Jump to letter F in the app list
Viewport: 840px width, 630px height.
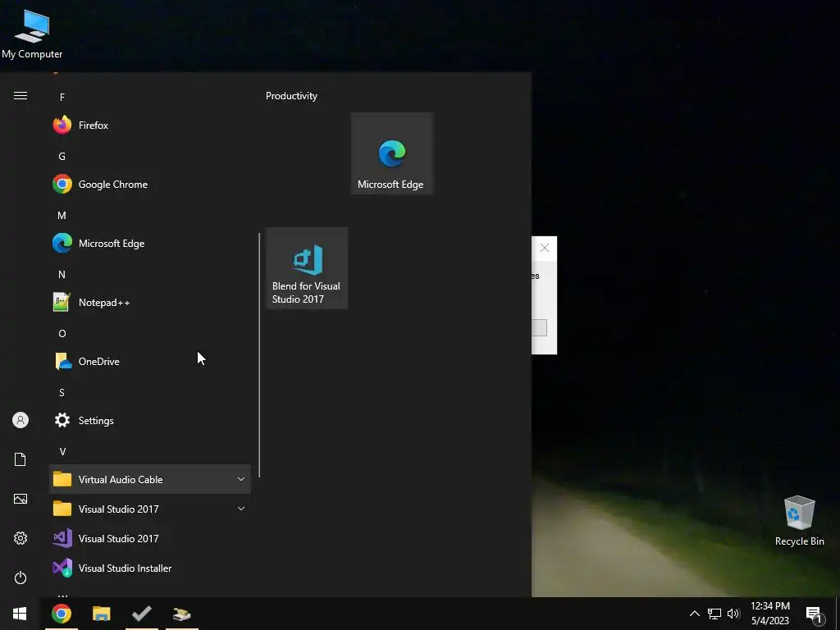[x=62, y=98]
